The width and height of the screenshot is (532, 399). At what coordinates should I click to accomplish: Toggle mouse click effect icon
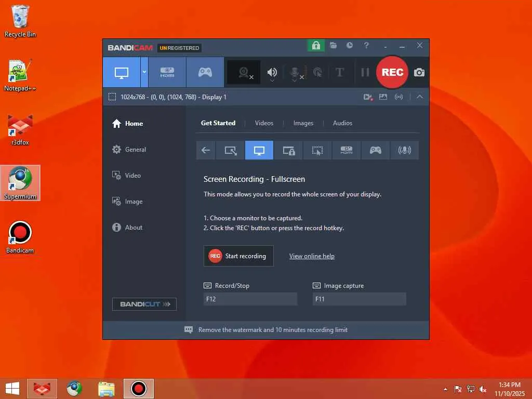tap(317, 72)
